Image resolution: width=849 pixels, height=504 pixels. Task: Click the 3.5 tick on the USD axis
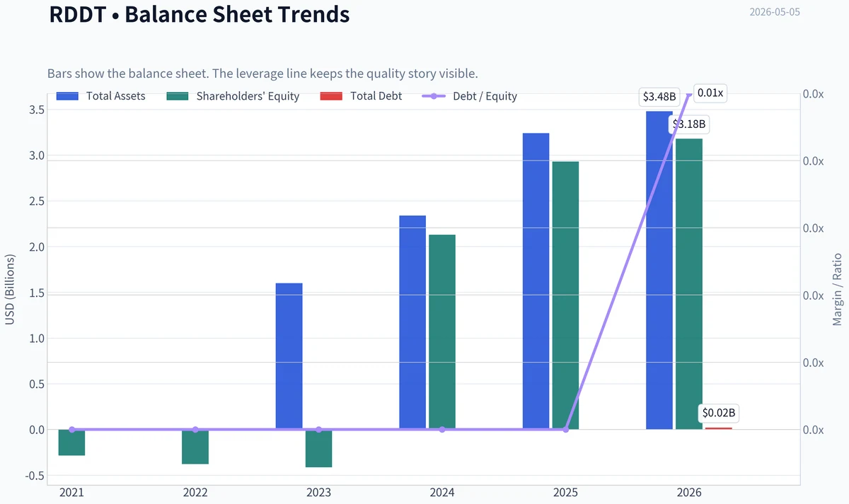37,110
